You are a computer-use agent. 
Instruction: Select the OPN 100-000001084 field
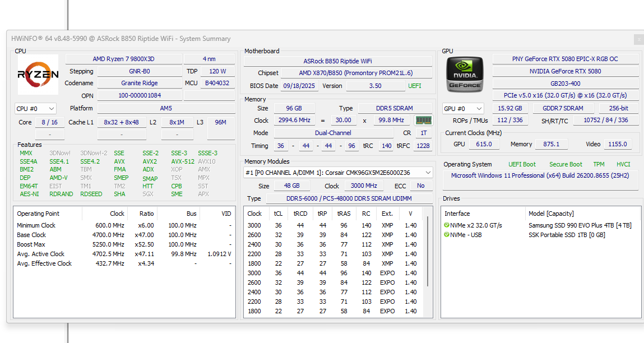pos(140,95)
